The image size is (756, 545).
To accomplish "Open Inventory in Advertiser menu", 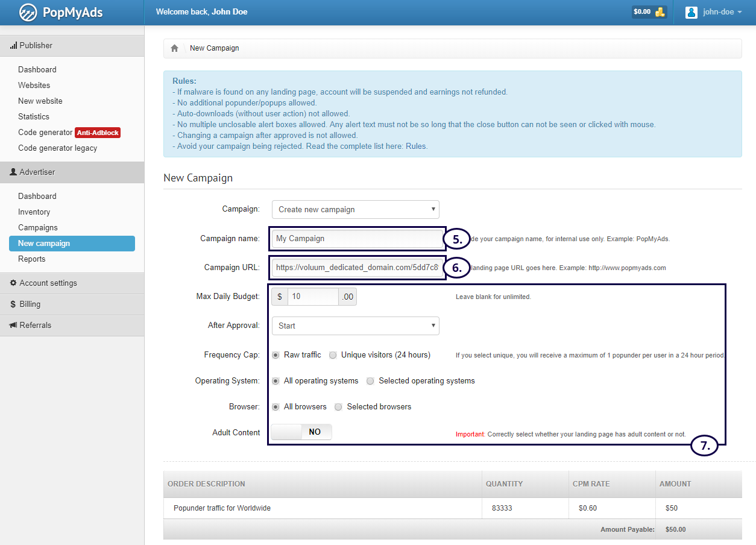I will [x=34, y=212].
